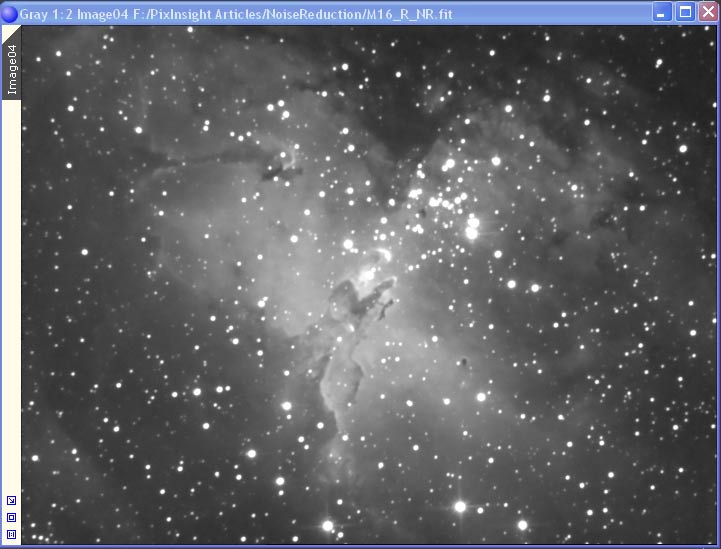This screenshot has width=721, height=549.
Task: Click the corner triangle above Image04 tab
Action: pos(9,31)
